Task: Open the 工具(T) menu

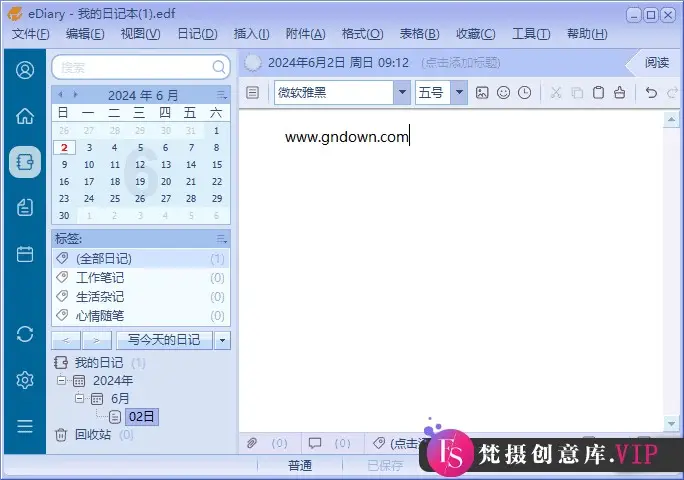Action: click(531, 34)
